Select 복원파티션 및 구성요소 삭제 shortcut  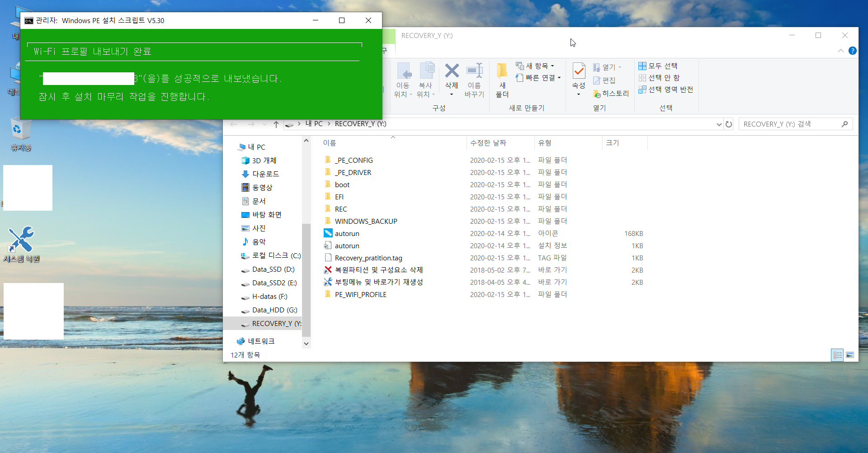378,270
